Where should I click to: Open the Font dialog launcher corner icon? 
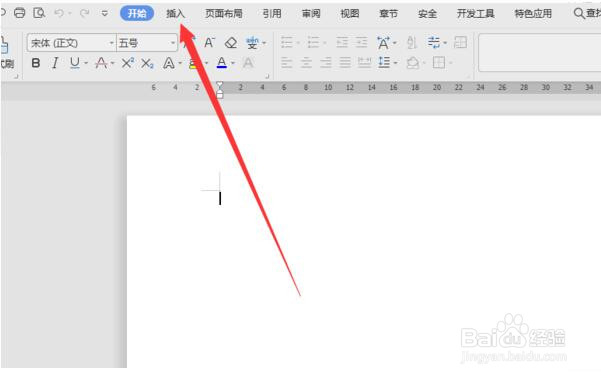coord(267,76)
